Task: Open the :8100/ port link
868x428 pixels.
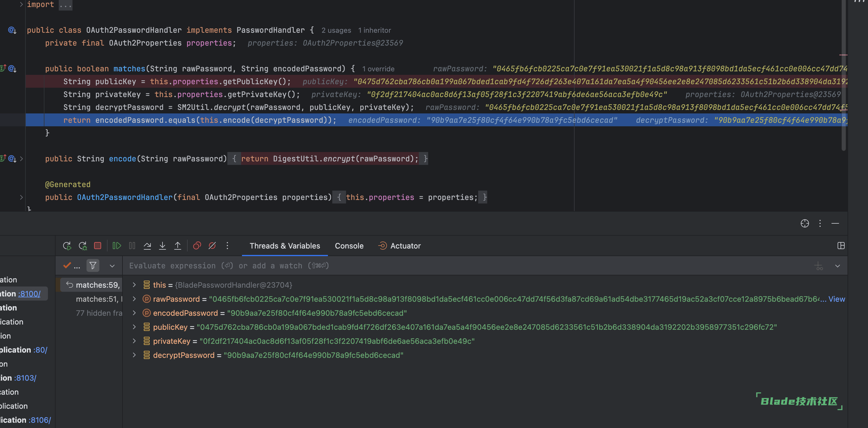Action: tap(29, 294)
